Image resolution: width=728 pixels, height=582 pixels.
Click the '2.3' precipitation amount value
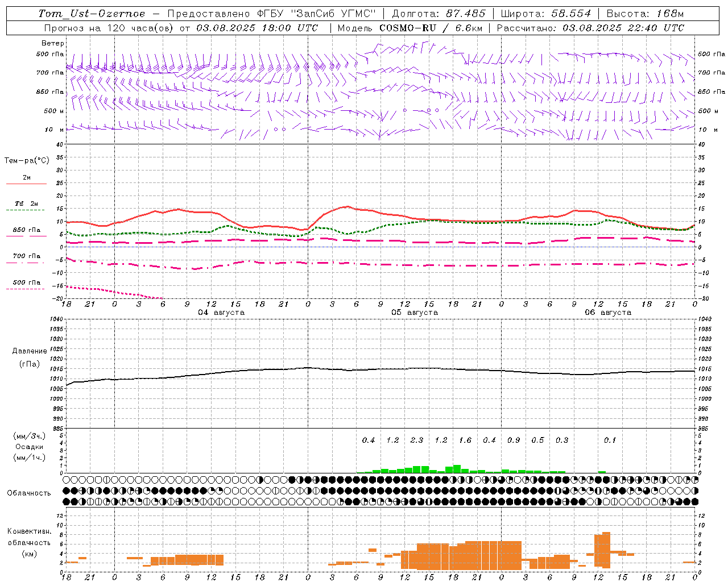[417, 440]
